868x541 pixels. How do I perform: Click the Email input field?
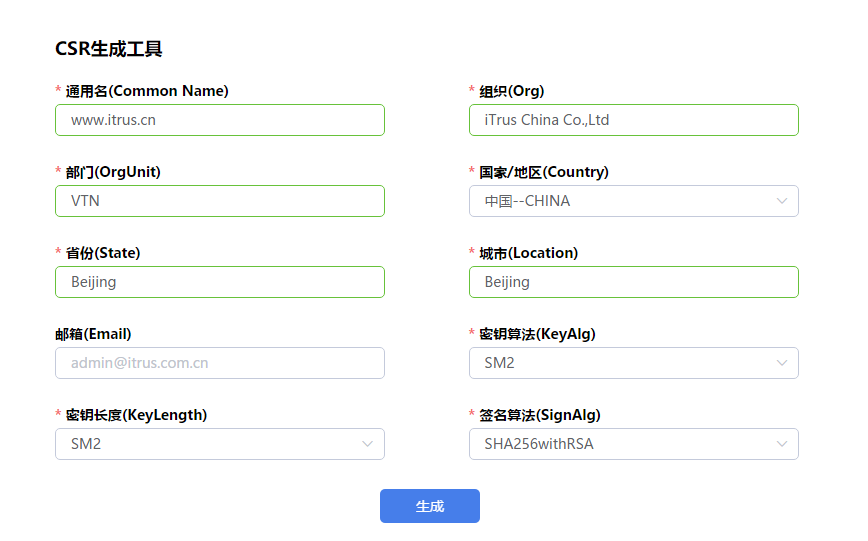[220, 363]
